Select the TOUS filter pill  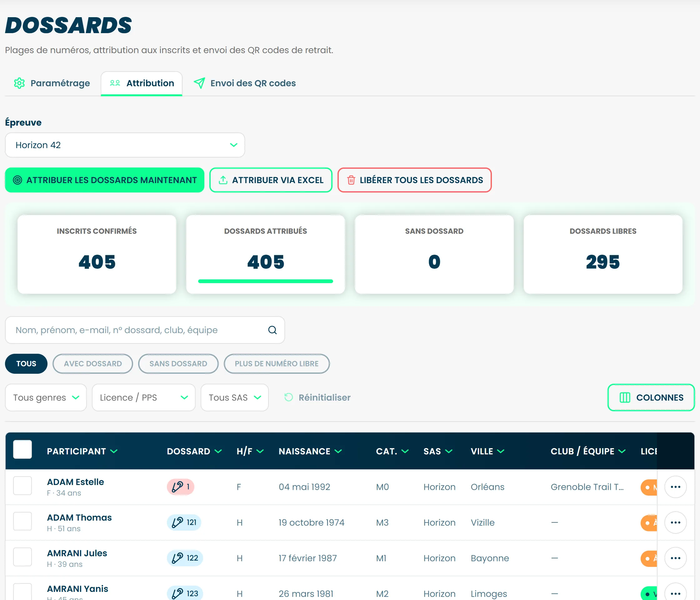coord(26,363)
